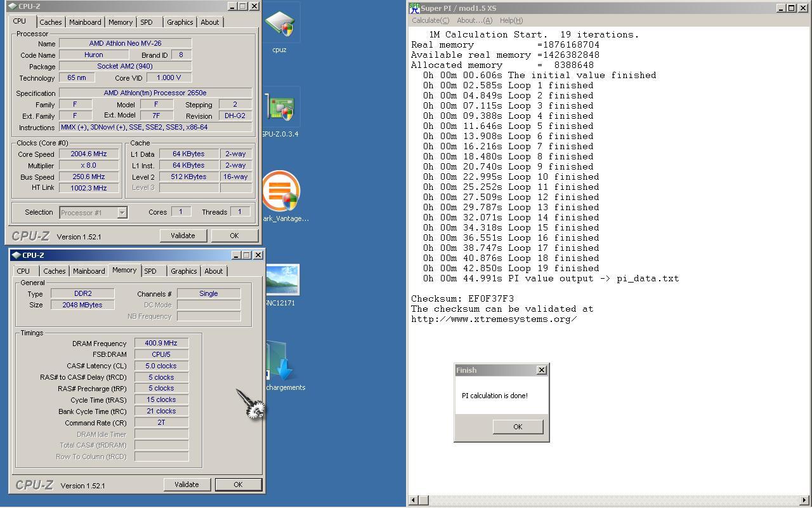Click OK in the upper CPU-Z window
This screenshot has height=508, width=812.
pyautogui.click(x=234, y=236)
